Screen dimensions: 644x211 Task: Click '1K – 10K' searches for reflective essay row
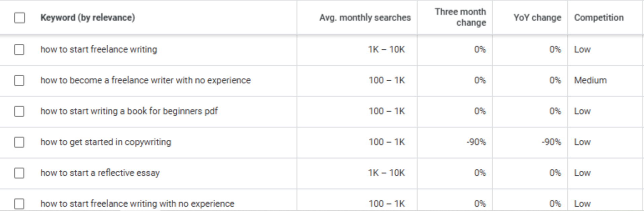point(386,173)
